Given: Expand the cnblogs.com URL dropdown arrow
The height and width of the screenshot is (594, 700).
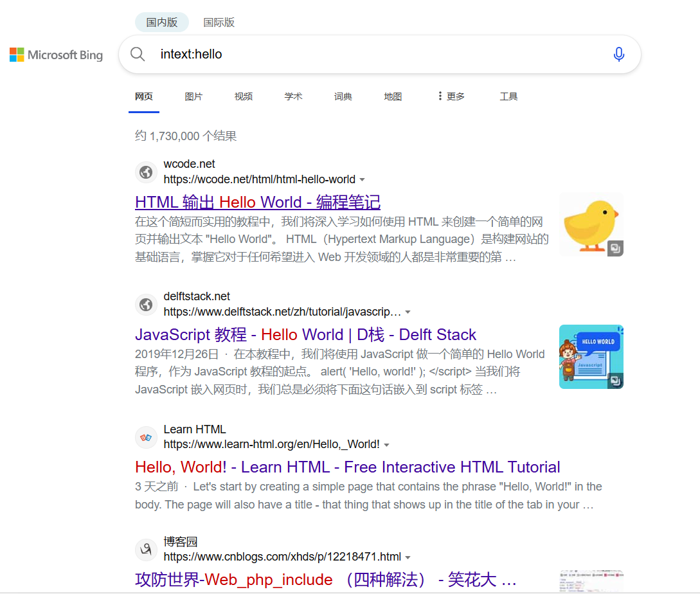Looking at the screenshot, I should (x=408, y=557).
